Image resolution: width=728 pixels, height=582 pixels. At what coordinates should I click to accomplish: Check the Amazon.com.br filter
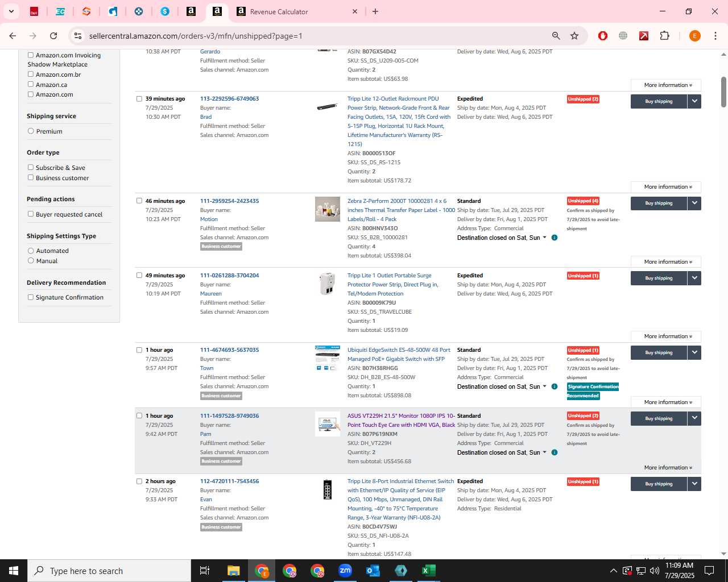pyautogui.click(x=31, y=74)
